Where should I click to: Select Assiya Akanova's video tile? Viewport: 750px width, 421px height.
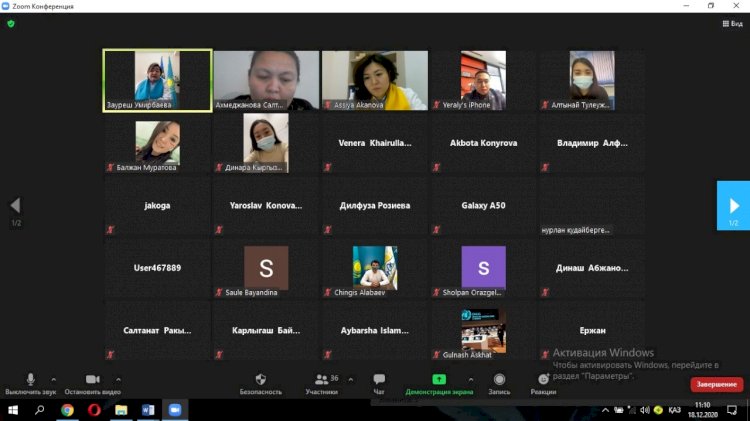375,80
